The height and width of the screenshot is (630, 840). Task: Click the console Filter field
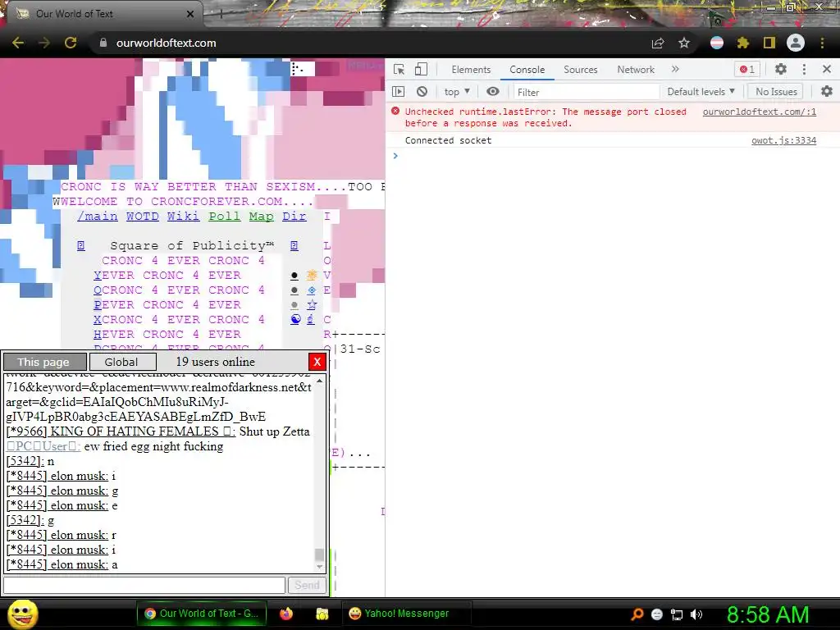(587, 92)
